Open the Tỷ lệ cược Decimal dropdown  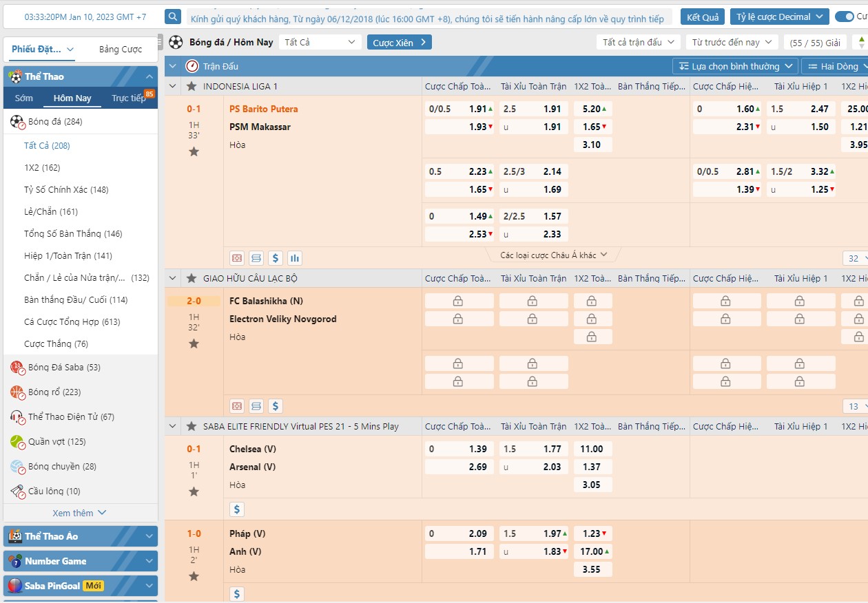pyautogui.click(x=779, y=17)
